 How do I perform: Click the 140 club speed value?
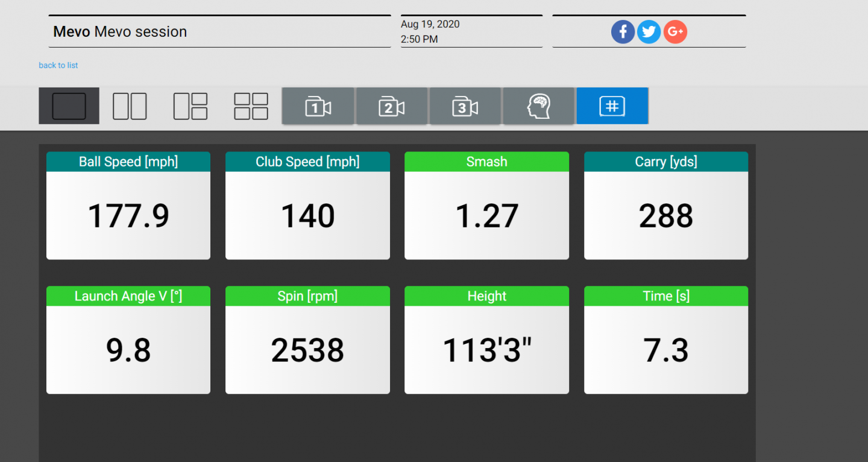click(x=307, y=216)
